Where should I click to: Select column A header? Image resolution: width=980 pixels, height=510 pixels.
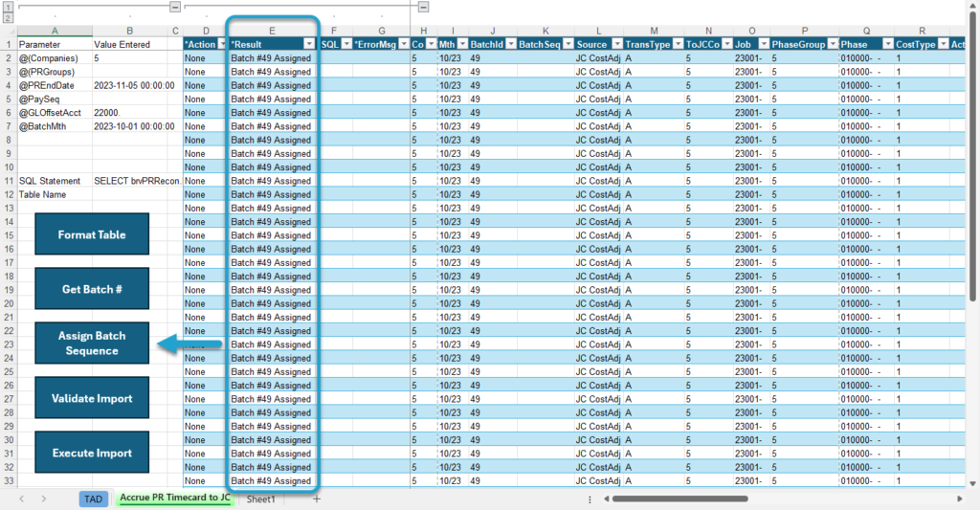tap(55, 31)
